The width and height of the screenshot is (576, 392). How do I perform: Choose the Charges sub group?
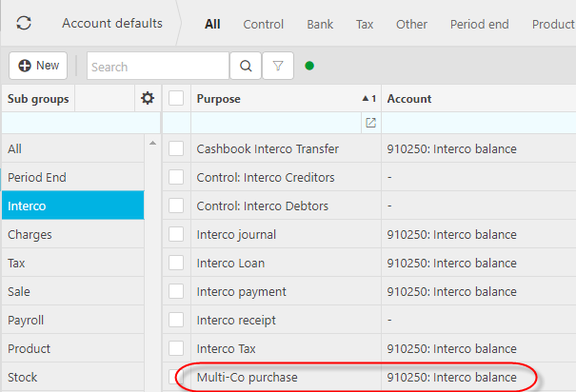(x=30, y=234)
